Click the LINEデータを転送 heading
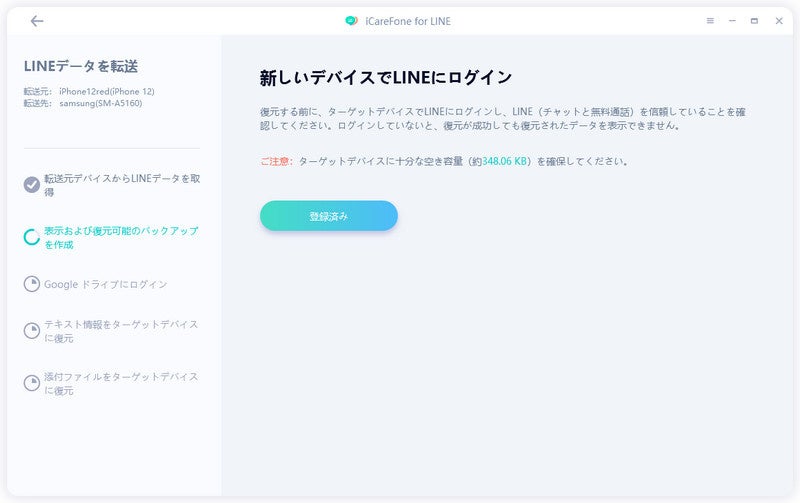Image resolution: width=800 pixels, height=503 pixels. (x=81, y=66)
